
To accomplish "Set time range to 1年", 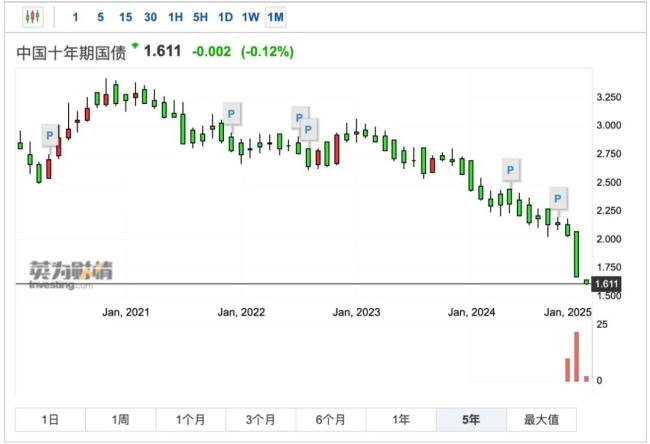I will 401,420.
